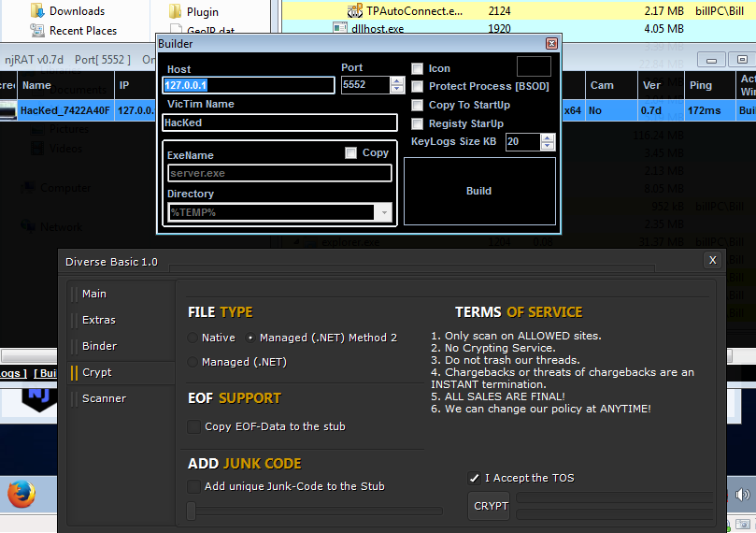Check Copy EOF-Data to the stub

pyautogui.click(x=193, y=426)
